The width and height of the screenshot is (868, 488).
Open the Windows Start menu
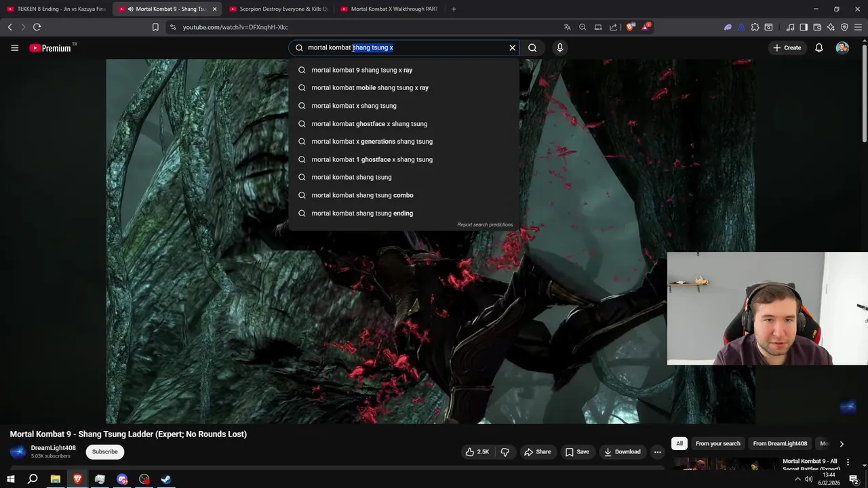[10, 479]
